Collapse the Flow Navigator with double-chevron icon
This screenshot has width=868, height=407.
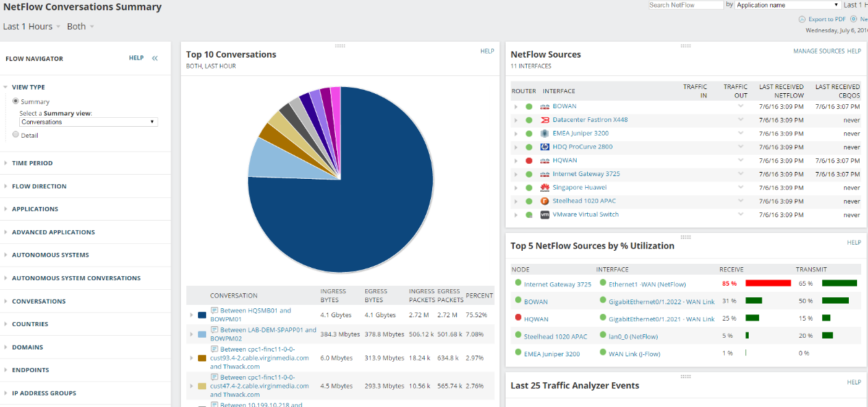pyautogui.click(x=155, y=58)
